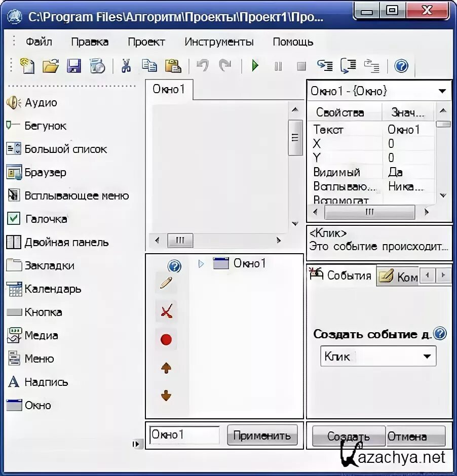Click the red circle record icon
The width and height of the screenshot is (457, 476).
click(166, 339)
